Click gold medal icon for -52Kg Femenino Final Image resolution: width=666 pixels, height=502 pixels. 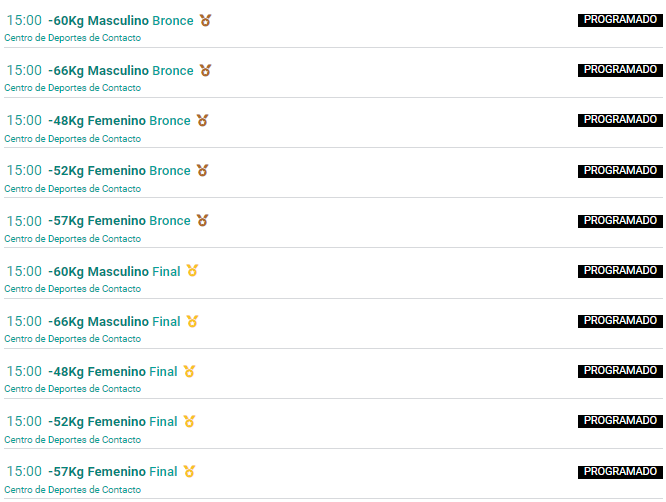coord(189,422)
